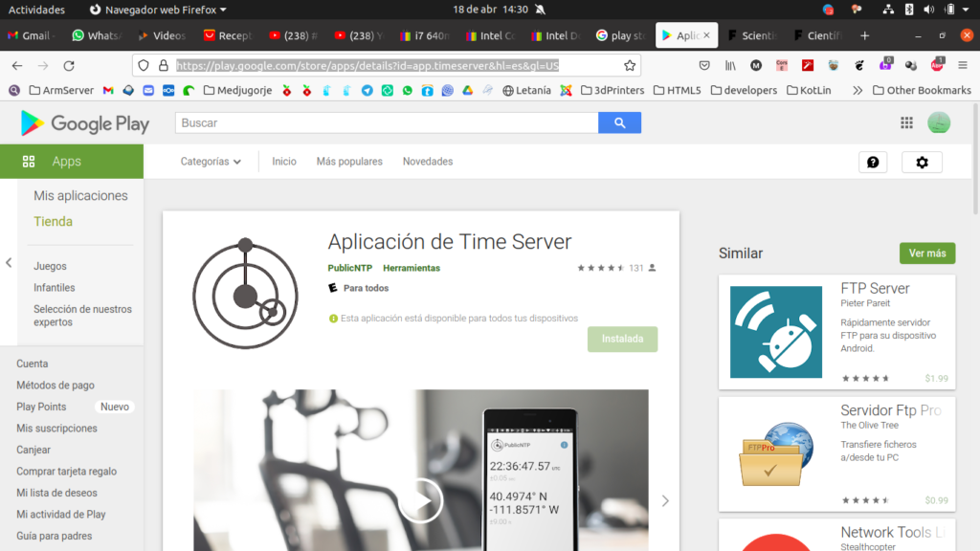This screenshot has height=551, width=980.
Task: Open Selección de nuestros expertos
Action: click(82, 316)
